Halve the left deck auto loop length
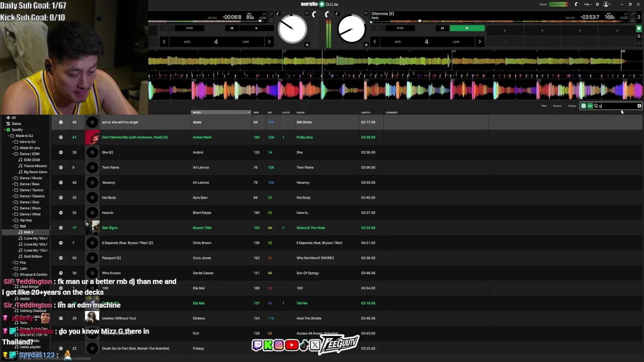644x362 pixels. coord(164,42)
